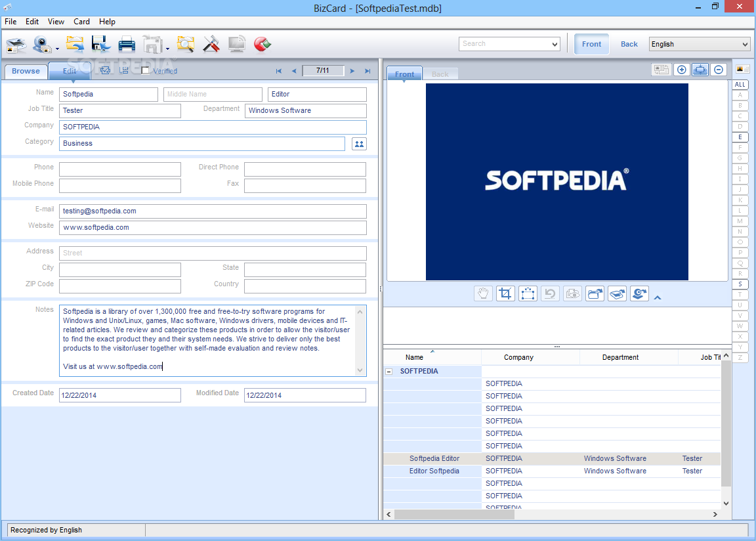Open the Card menu

pyautogui.click(x=81, y=22)
